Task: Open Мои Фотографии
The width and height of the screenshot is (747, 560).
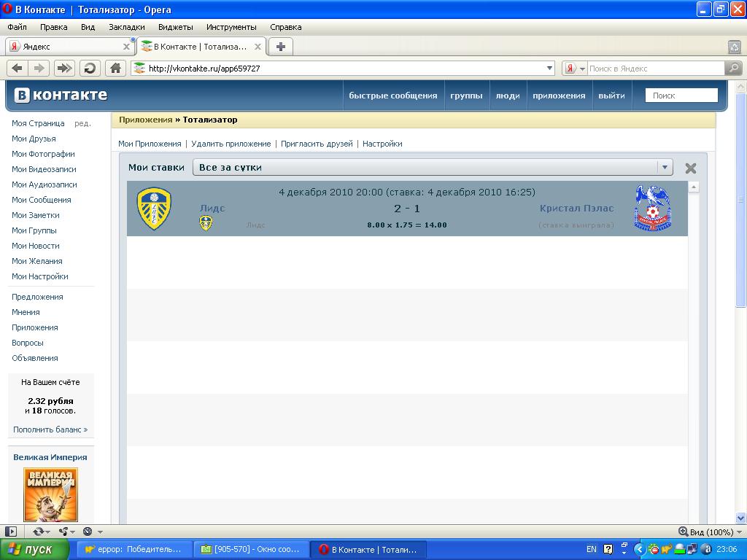Action: [43, 154]
